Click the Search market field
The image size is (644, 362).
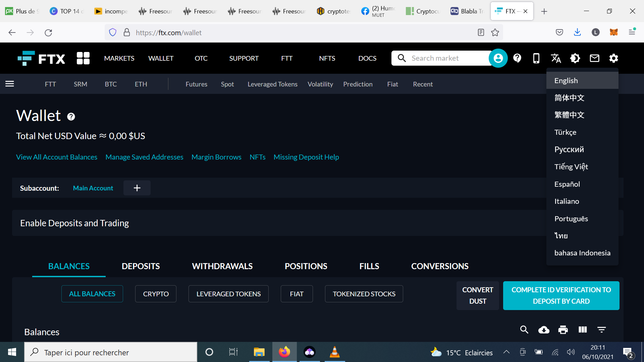[441, 58]
